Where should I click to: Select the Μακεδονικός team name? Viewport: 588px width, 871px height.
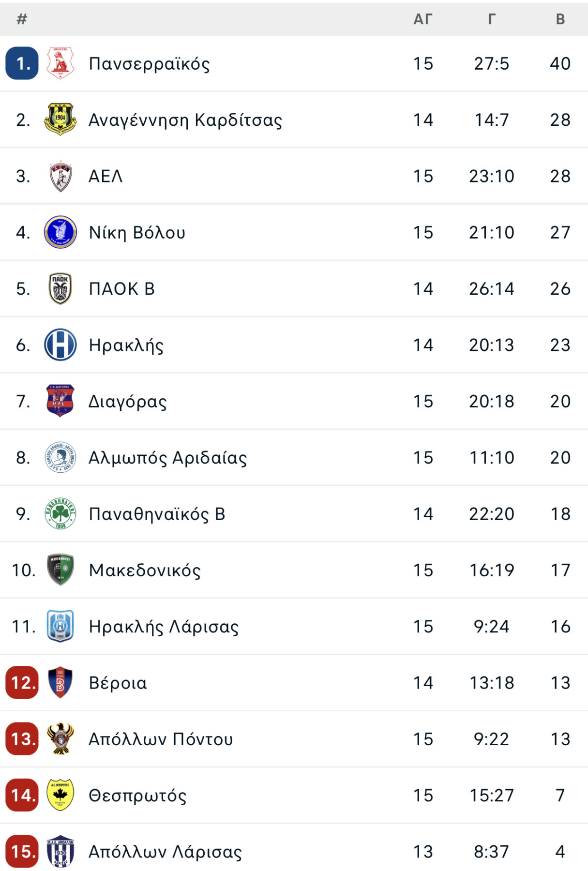(145, 570)
